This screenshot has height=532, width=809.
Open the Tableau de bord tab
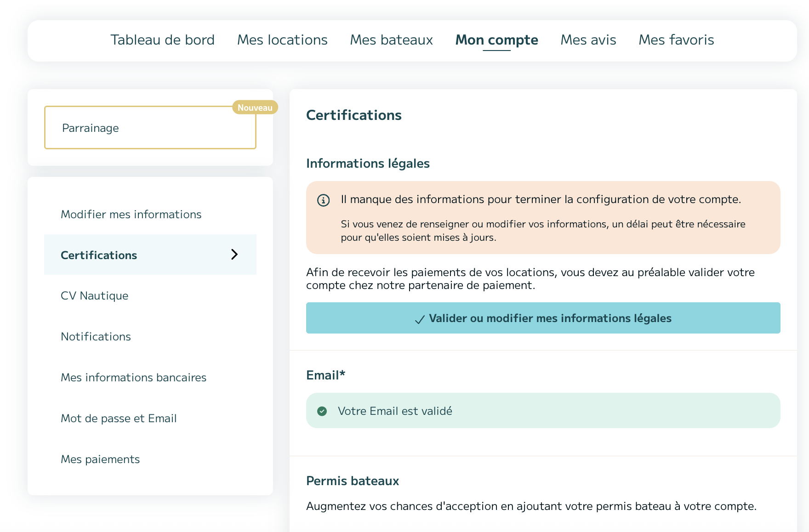click(x=162, y=40)
